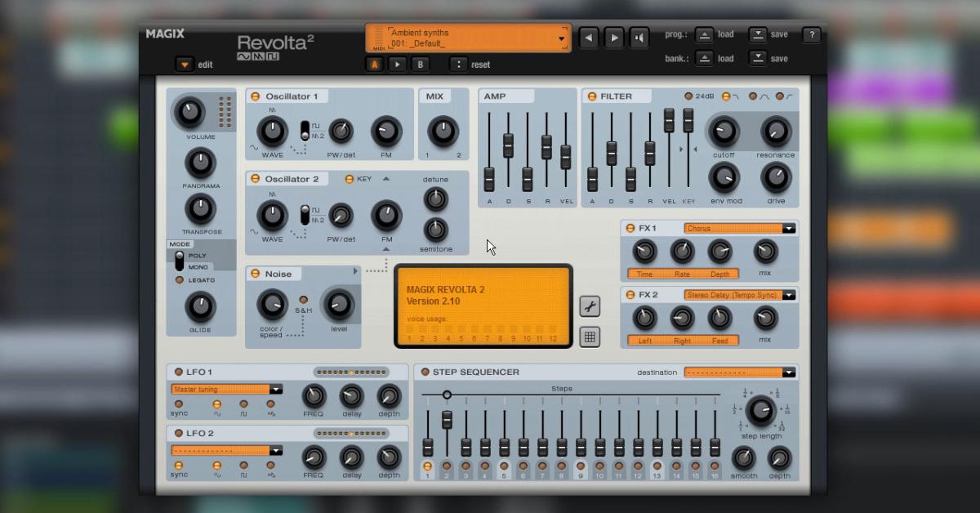Enable the 24dB filter mode toggle

(688, 96)
